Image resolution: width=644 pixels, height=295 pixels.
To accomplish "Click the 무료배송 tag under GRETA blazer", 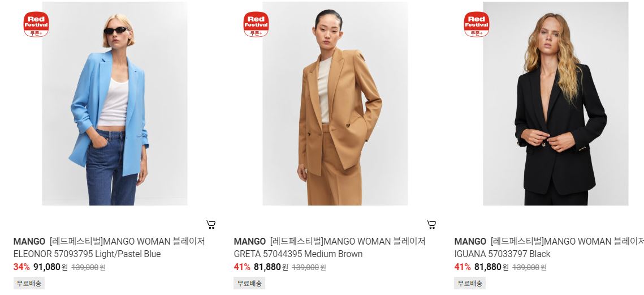I will 249,283.
